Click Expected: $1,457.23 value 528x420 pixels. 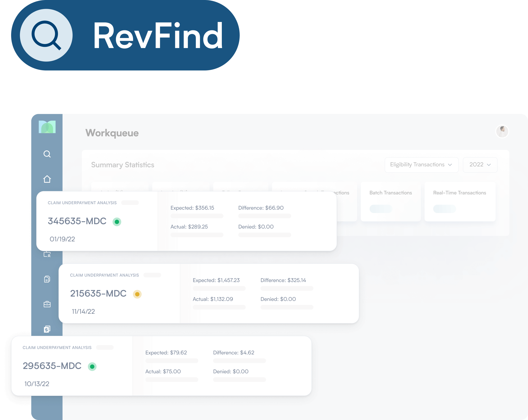(x=216, y=280)
